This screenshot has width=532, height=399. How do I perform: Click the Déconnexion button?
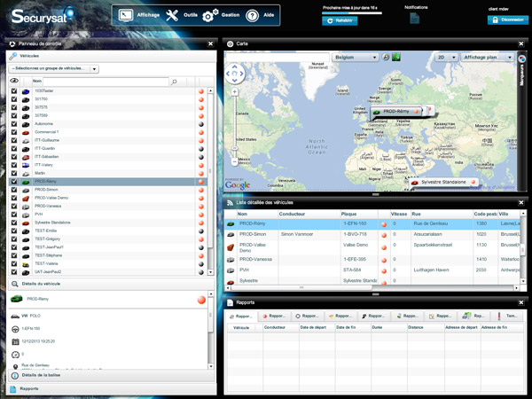click(x=505, y=21)
